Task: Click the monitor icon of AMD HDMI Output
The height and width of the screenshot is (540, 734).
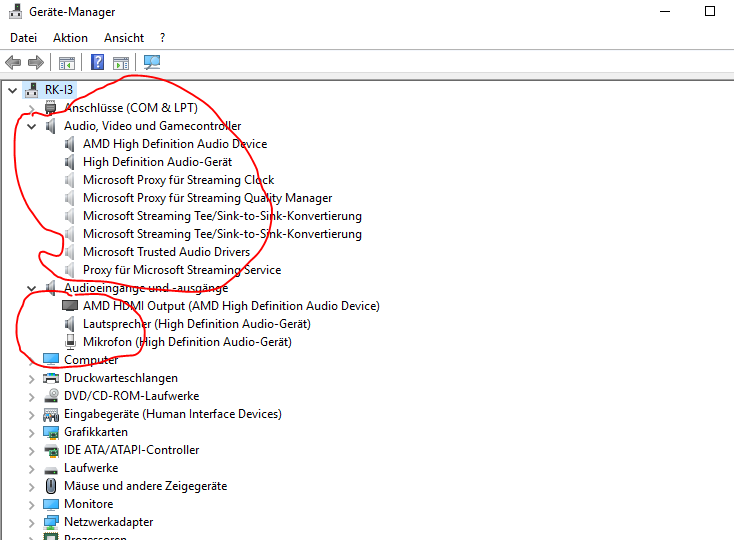Action: 70,306
